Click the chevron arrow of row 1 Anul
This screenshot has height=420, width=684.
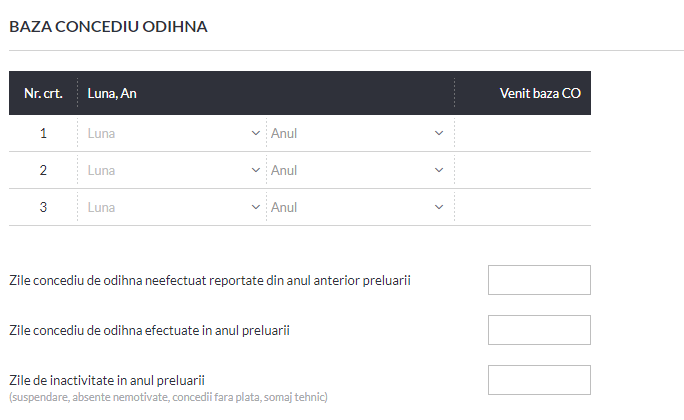click(439, 133)
